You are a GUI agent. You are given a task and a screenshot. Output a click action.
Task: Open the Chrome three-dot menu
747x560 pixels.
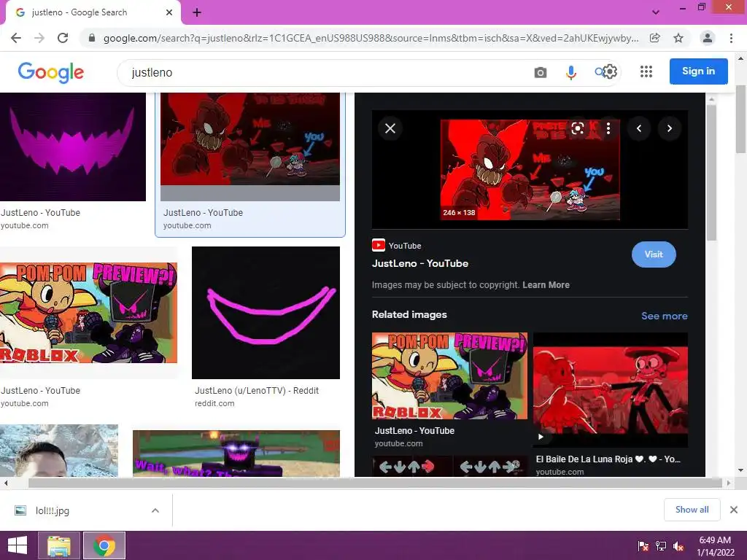click(x=731, y=38)
